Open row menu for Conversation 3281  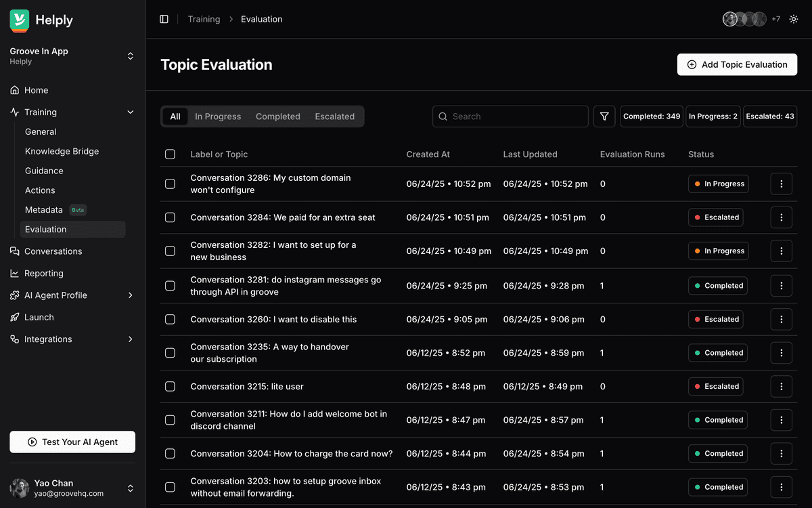[782, 286]
